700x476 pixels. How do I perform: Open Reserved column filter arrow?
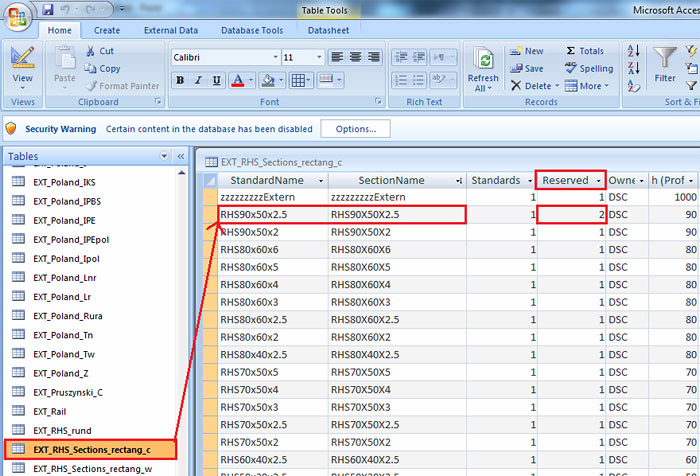pos(598,181)
